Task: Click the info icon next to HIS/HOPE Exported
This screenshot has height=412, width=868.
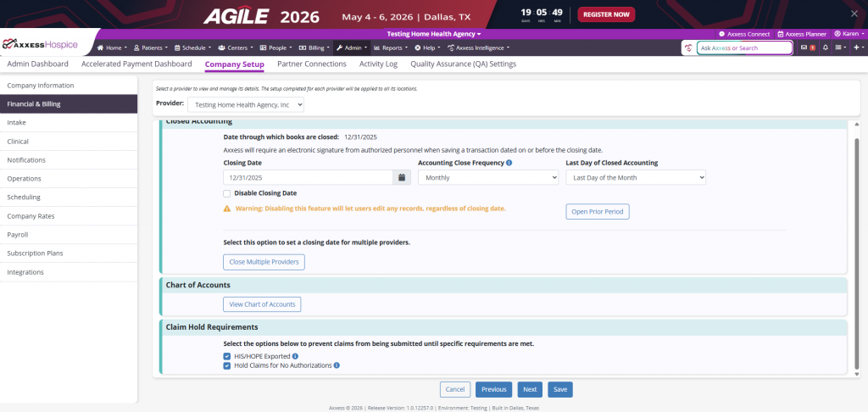Action: (x=295, y=357)
